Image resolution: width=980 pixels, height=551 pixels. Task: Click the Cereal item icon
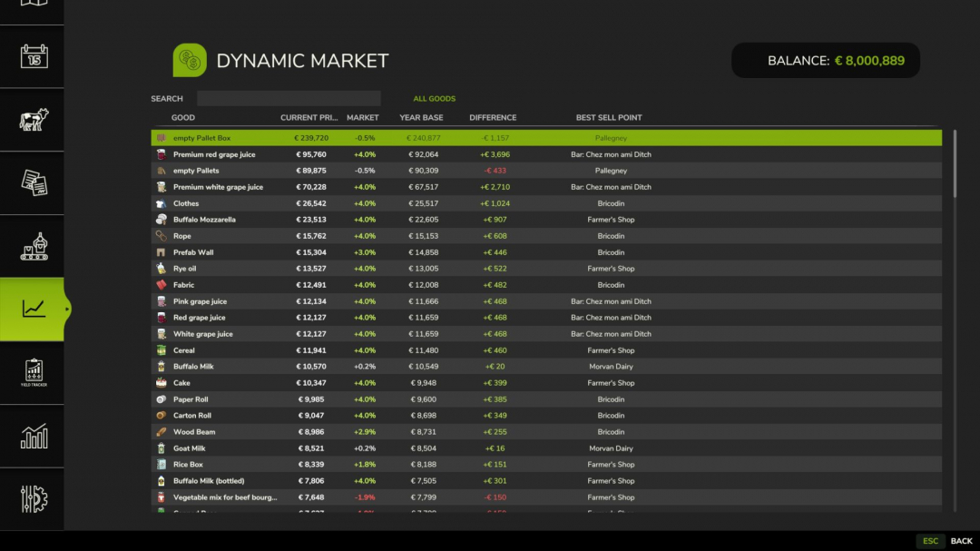pyautogui.click(x=162, y=350)
